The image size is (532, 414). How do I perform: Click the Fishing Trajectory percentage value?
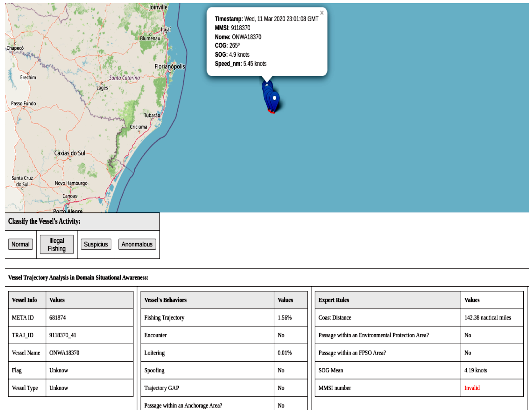pos(285,318)
